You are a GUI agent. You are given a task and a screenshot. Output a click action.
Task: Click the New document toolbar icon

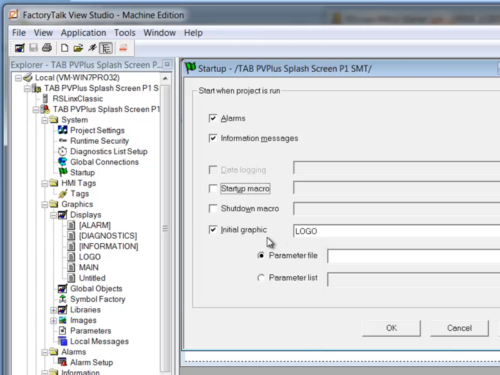(x=64, y=48)
